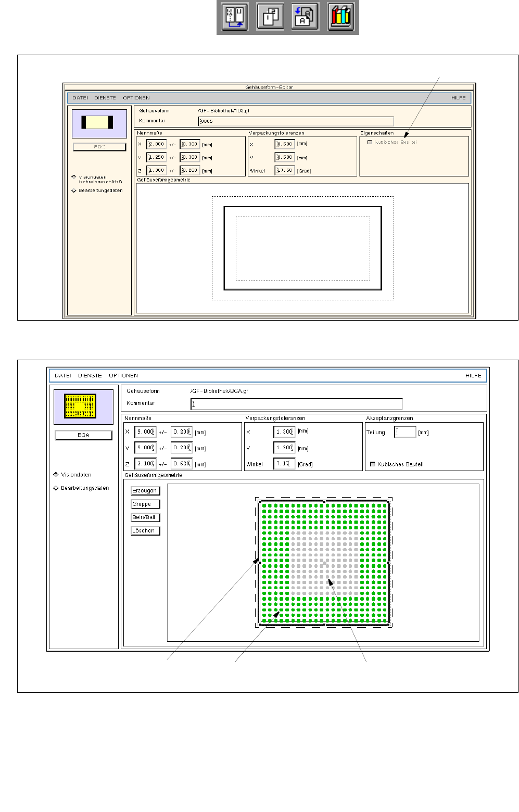Click the BGA ball grid drawing

(324, 563)
